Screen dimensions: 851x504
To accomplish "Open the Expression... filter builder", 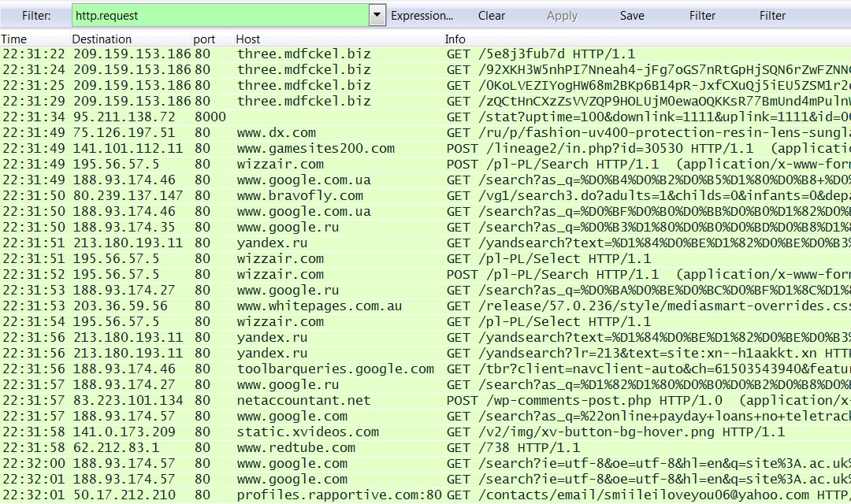I will point(422,16).
